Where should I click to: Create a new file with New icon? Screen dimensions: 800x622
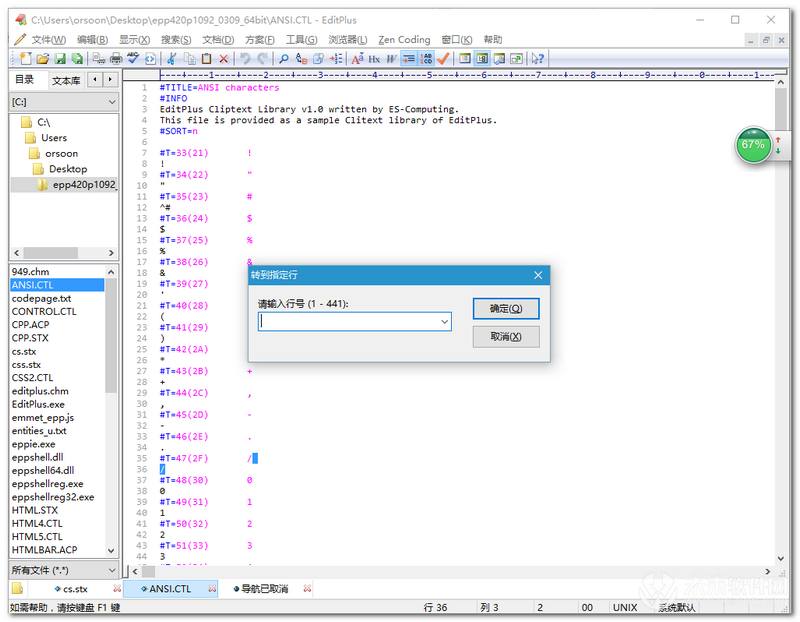(x=26, y=59)
